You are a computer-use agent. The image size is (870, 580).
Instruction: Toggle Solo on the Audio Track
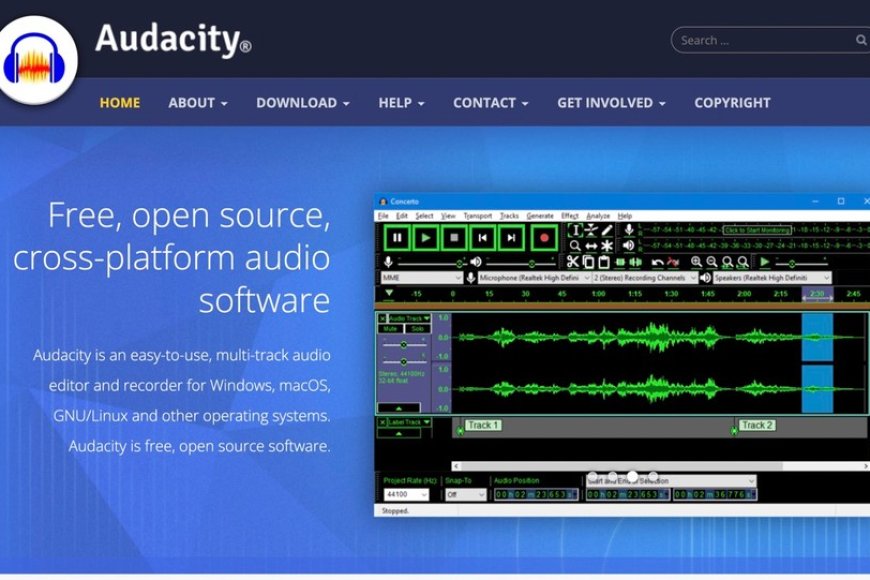point(418,329)
